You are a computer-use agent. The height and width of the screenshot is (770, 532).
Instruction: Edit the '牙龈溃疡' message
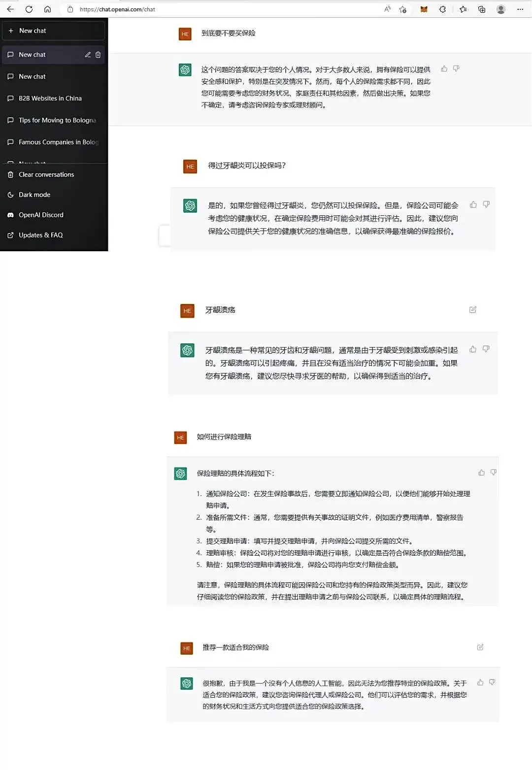click(x=473, y=310)
